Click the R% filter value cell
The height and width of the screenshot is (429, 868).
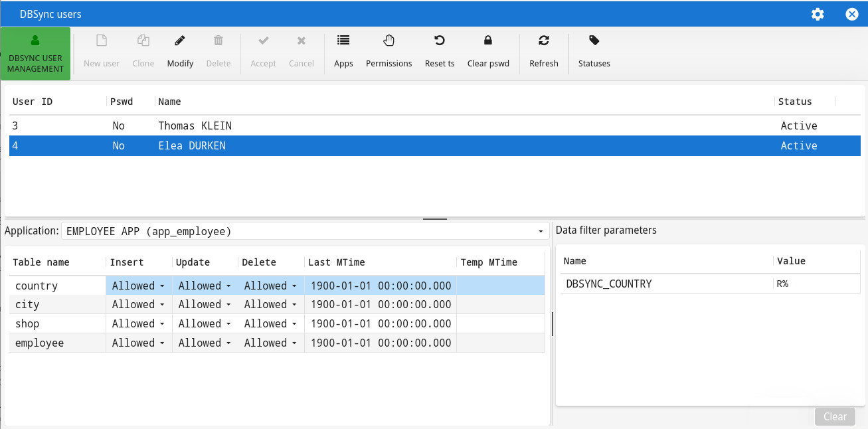817,284
